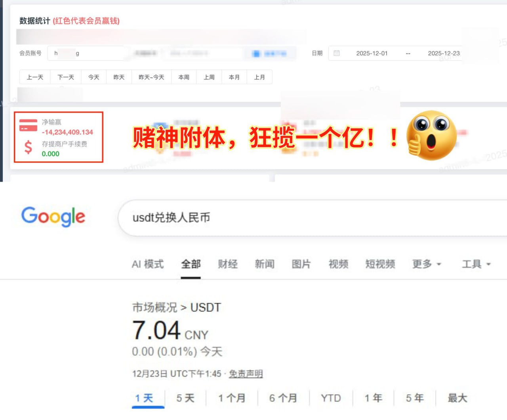
Task: Select the YTD chart range
Action: [x=331, y=398]
